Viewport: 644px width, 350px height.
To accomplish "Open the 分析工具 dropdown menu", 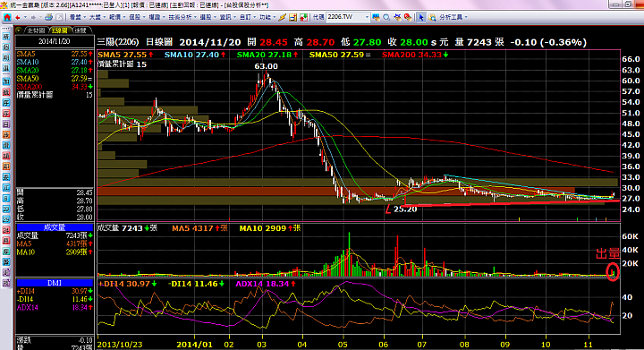I will [453, 17].
